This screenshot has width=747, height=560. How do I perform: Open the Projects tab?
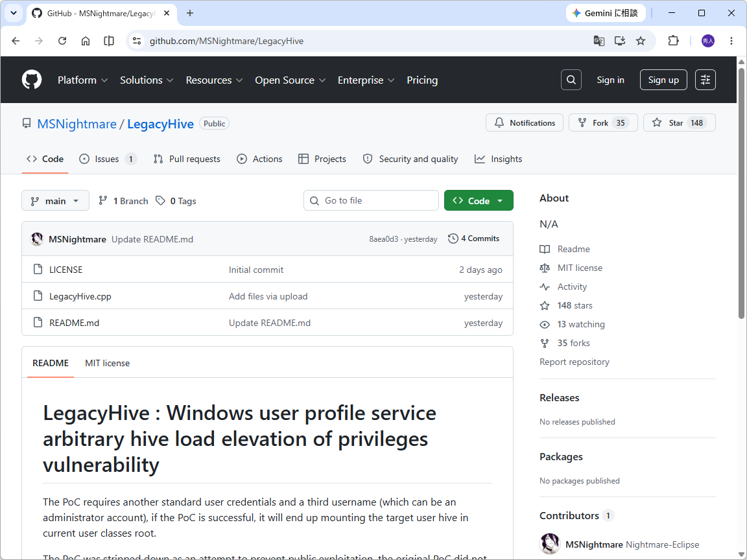tap(322, 159)
